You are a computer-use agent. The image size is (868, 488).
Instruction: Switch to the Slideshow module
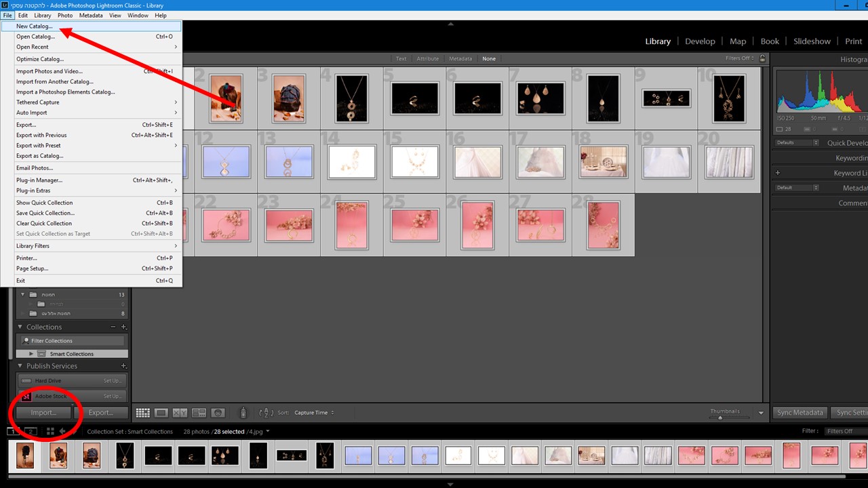(x=812, y=41)
